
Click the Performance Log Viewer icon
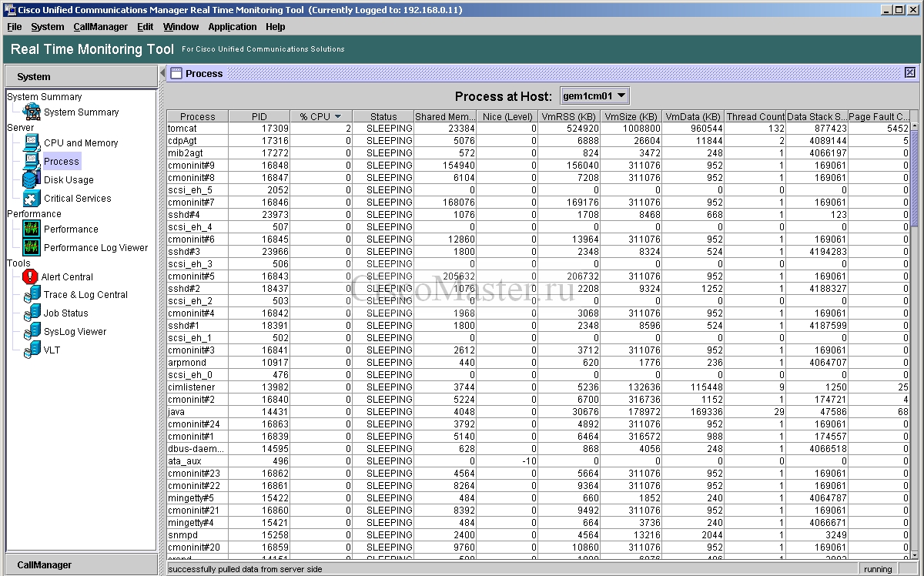32,247
